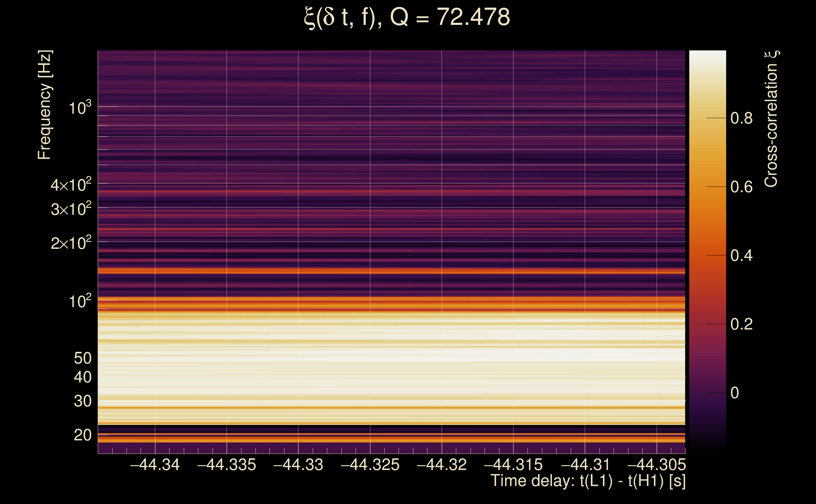Click the -44.34 x-axis tick label
This screenshot has height=504, width=816.
(155, 465)
